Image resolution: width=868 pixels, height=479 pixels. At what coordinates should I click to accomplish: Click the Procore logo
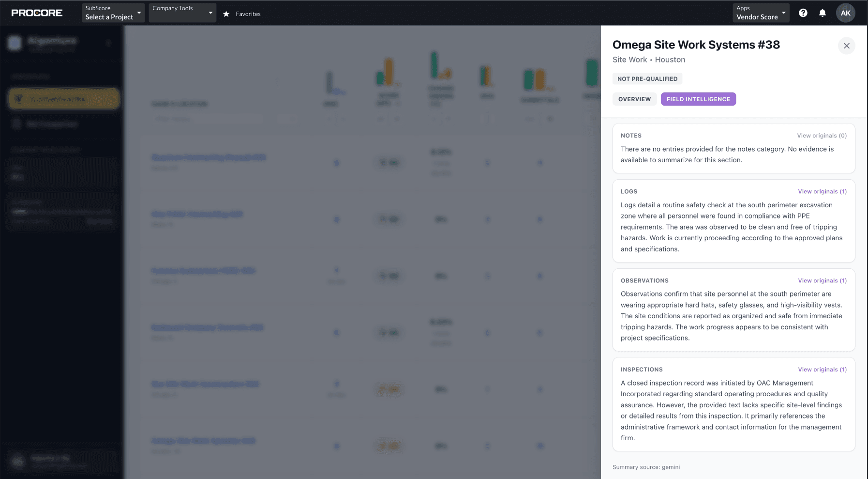[37, 13]
